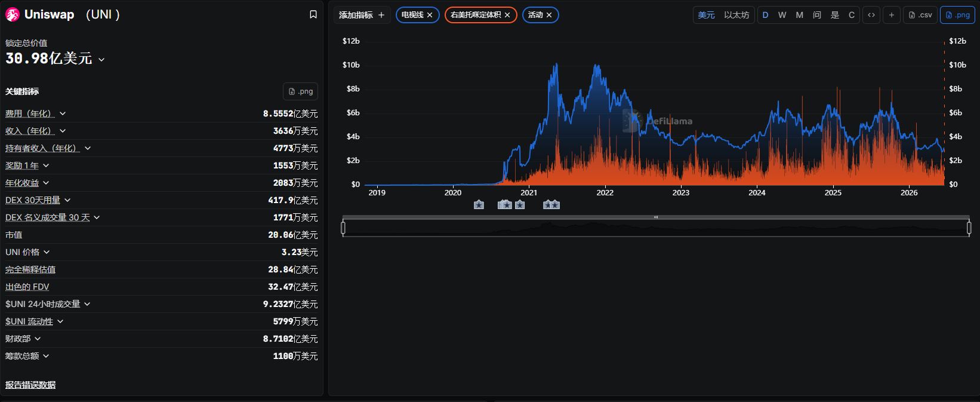980x402 pixels.
Task: Expand the 奖励 1年 row
Action: (46, 165)
